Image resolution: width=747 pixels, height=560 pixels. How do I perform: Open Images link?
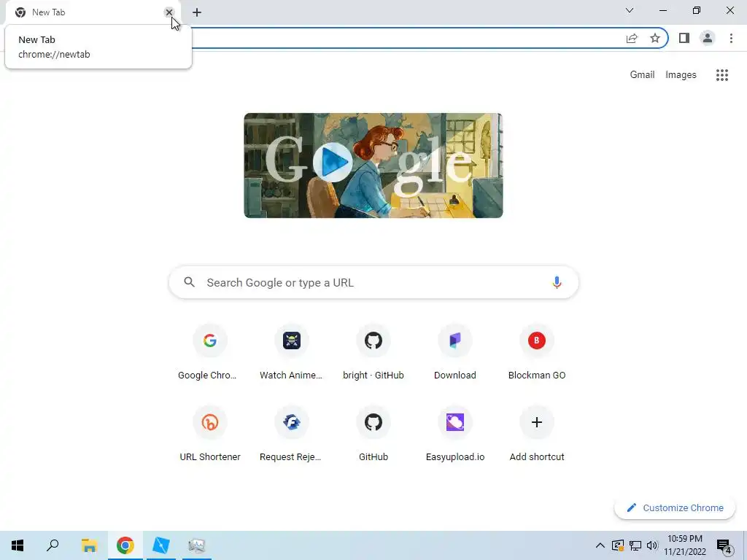pyautogui.click(x=681, y=75)
